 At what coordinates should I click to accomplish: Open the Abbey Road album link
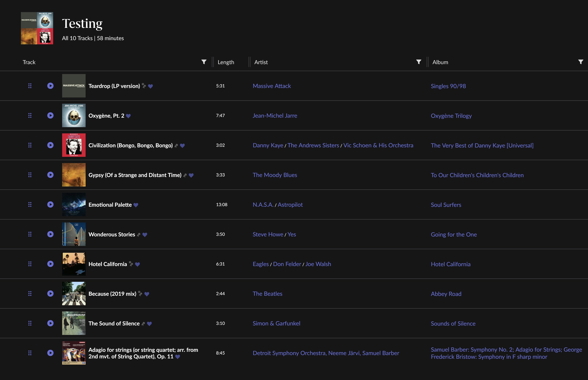(446, 294)
